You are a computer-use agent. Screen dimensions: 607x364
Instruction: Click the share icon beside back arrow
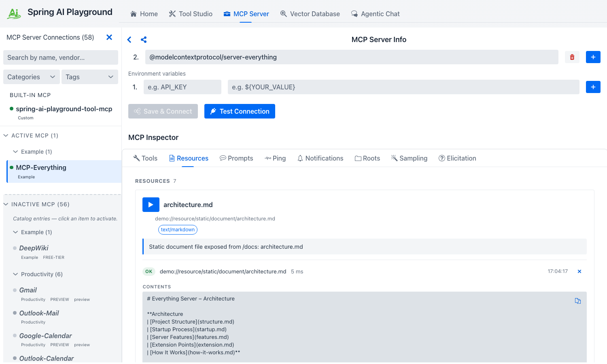(144, 40)
